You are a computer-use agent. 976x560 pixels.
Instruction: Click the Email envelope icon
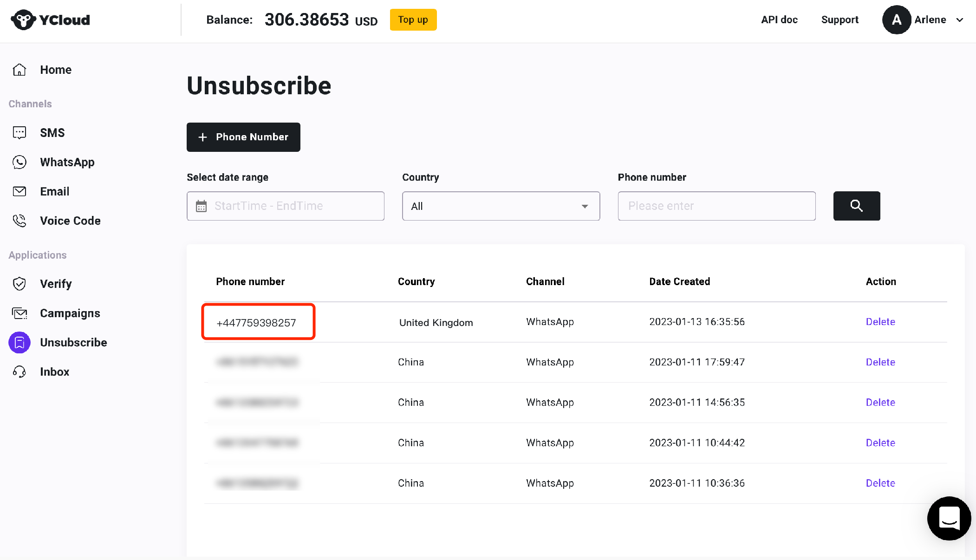coord(20,191)
